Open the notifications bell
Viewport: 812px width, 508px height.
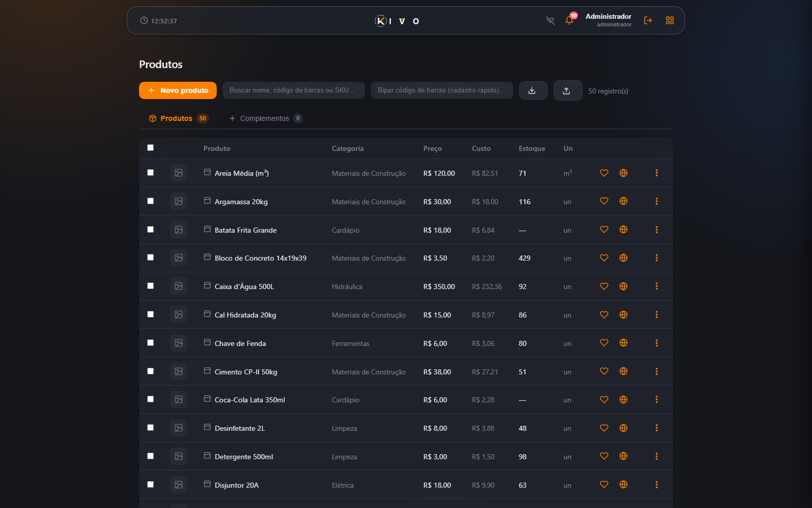point(569,20)
